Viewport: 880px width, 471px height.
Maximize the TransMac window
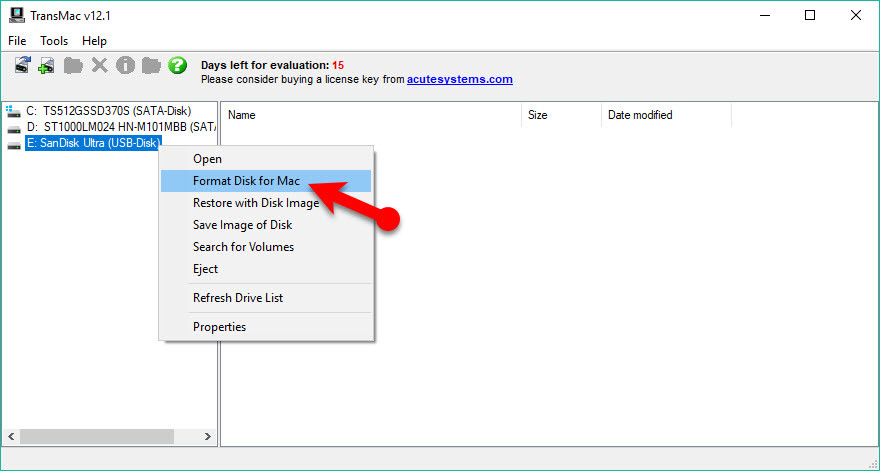pos(810,15)
